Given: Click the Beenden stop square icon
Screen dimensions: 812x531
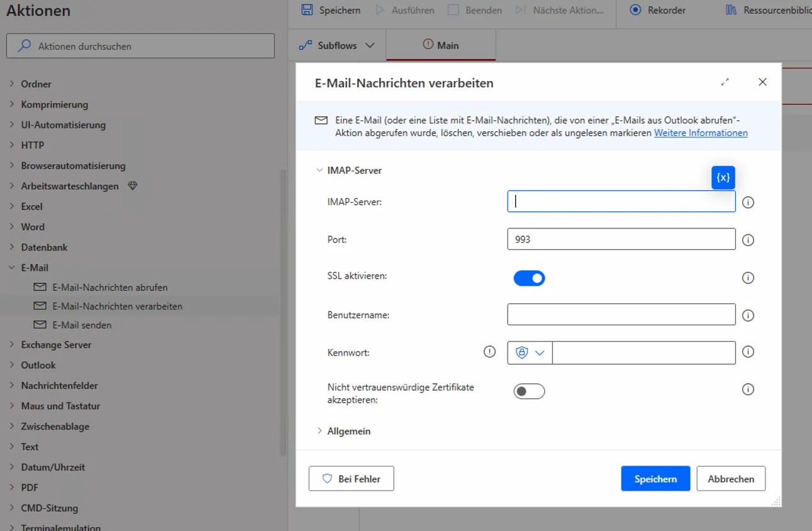Looking at the screenshot, I should 453,10.
